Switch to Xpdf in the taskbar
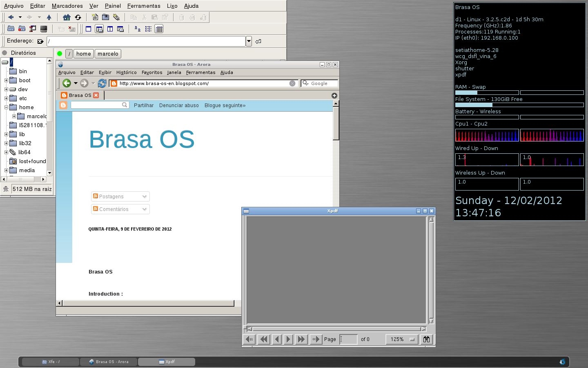588x368 pixels. point(167,361)
